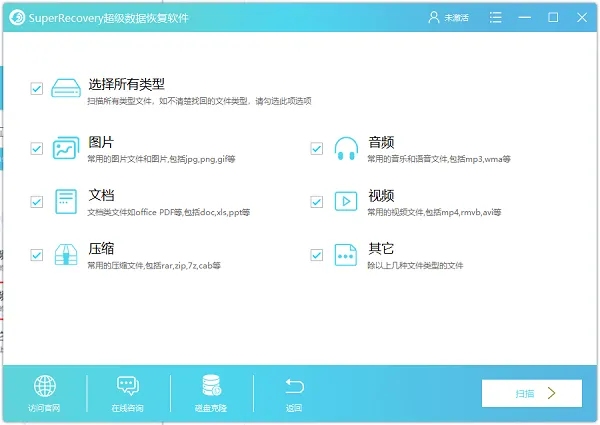Click the 返回 label text
The width and height of the screenshot is (600, 425).
[294, 408]
